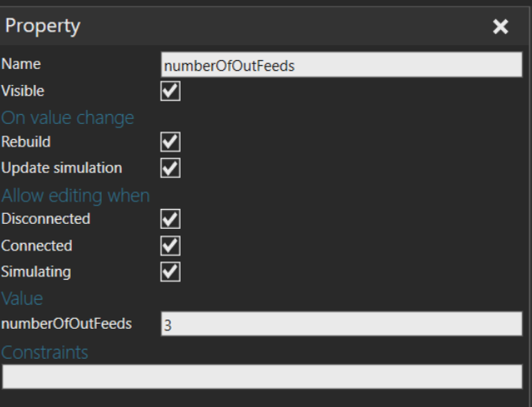Click the On value change header

point(67,118)
